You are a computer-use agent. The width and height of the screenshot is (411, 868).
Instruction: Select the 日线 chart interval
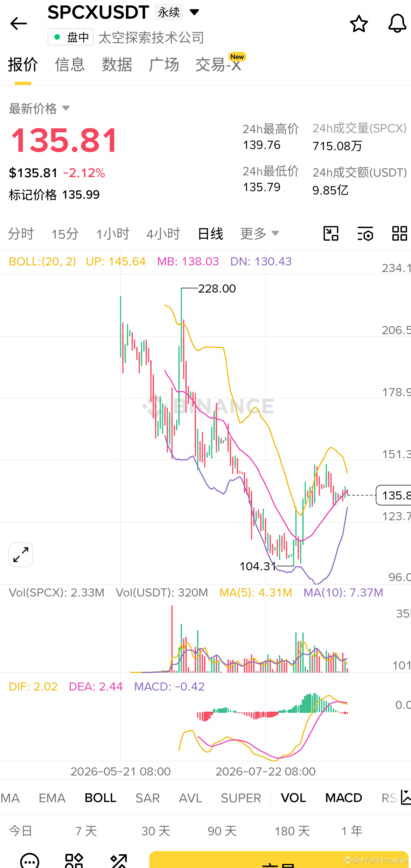(x=210, y=233)
